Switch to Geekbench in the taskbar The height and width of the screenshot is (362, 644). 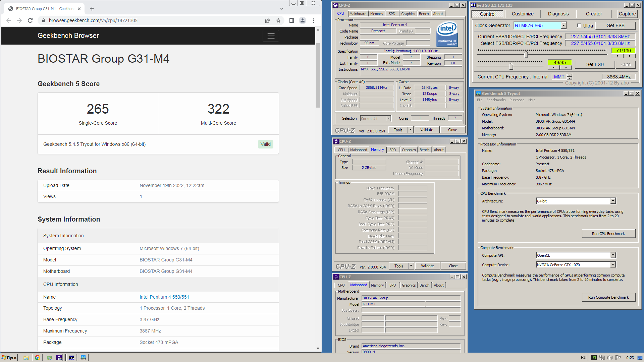click(x=83, y=358)
